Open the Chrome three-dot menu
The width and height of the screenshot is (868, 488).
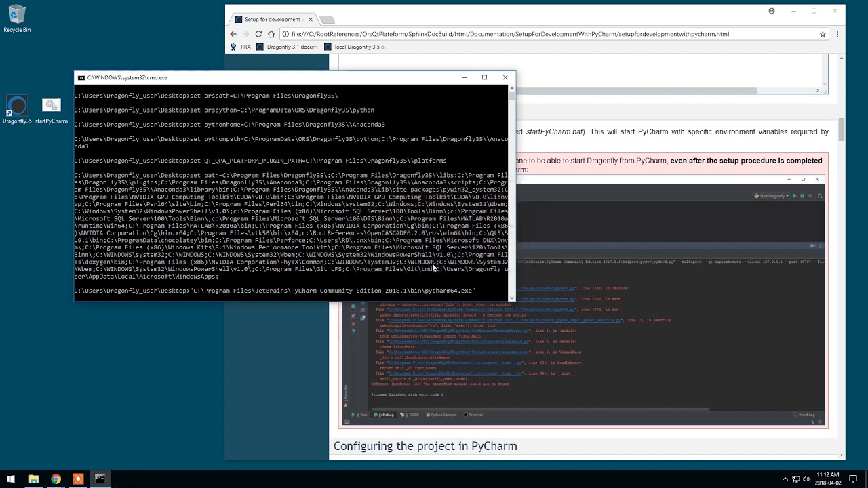[x=837, y=34]
